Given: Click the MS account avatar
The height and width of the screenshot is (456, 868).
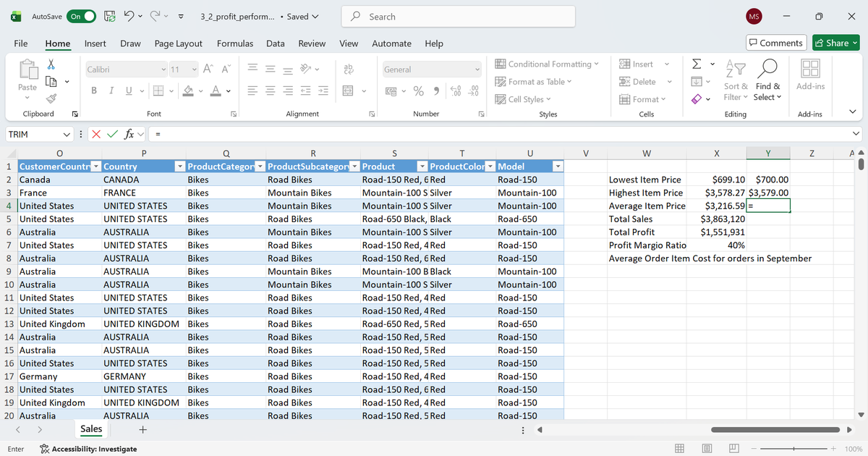Looking at the screenshot, I should pyautogui.click(x=753, y=17).
